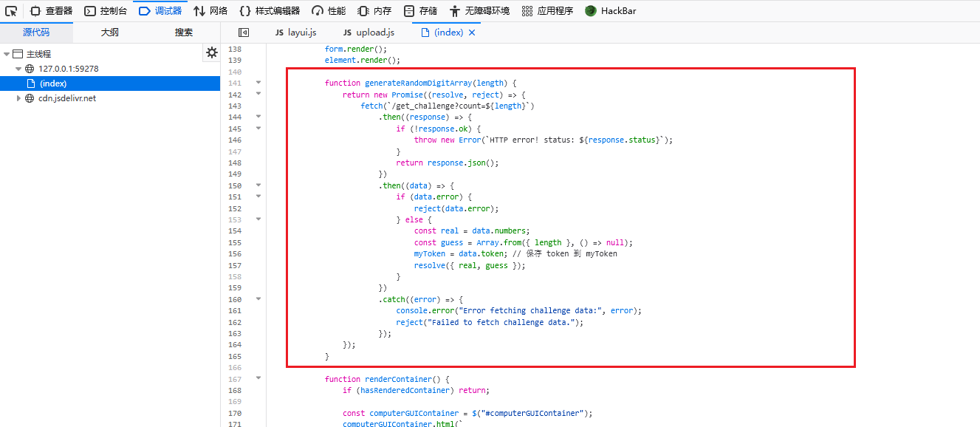Open the 存储 storage panel
This screenshot has width=980, height=427.
pyautogui.click(x=420, y=11)
